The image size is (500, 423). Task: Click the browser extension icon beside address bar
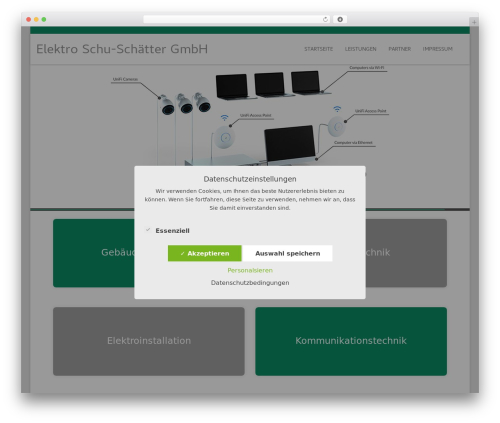[340, 19]
